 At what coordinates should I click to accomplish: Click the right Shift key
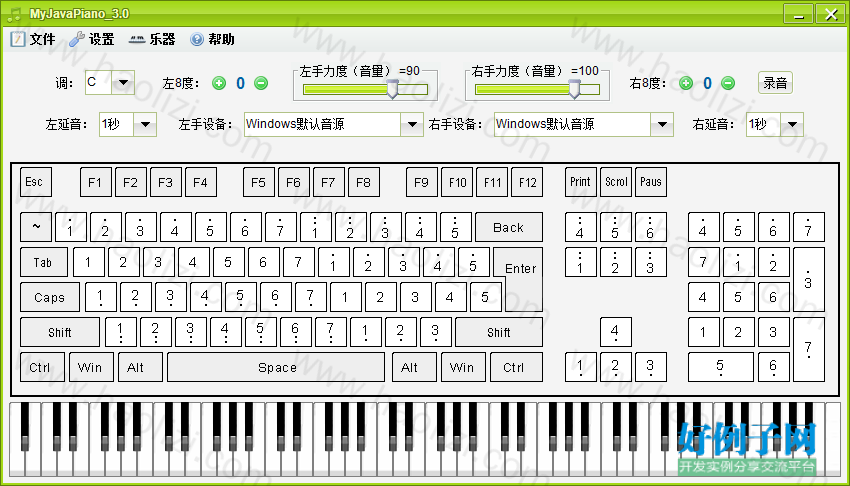coord(499,332)
